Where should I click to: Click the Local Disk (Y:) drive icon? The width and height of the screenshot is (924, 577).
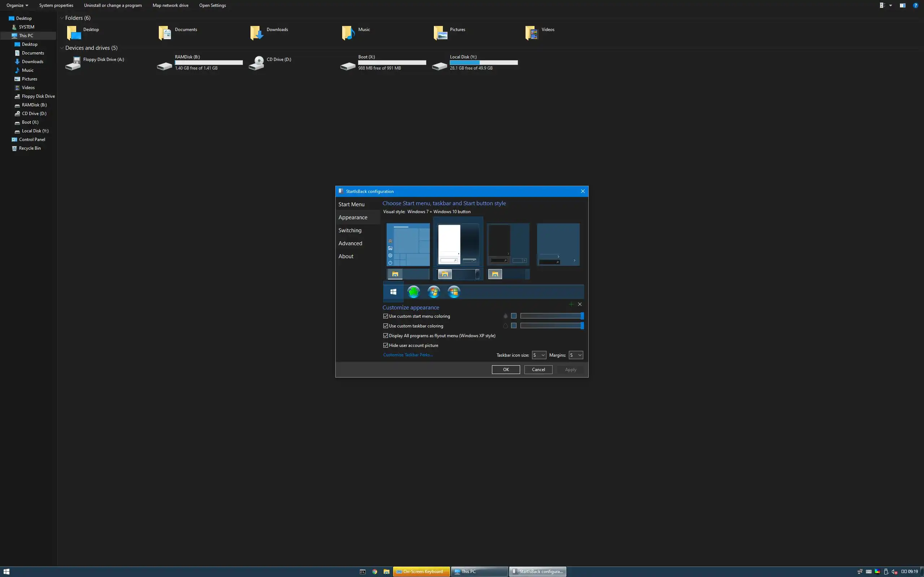(440, 66)
